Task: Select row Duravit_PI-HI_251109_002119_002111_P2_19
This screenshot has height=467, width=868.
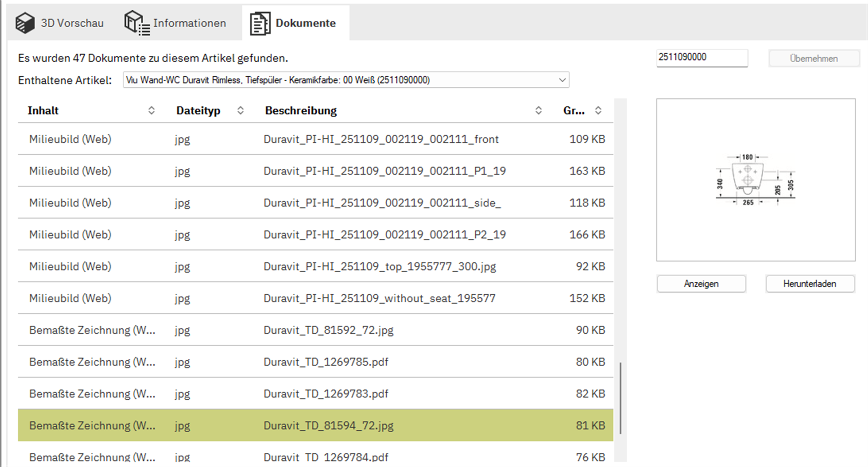Action: coord(315,234)
